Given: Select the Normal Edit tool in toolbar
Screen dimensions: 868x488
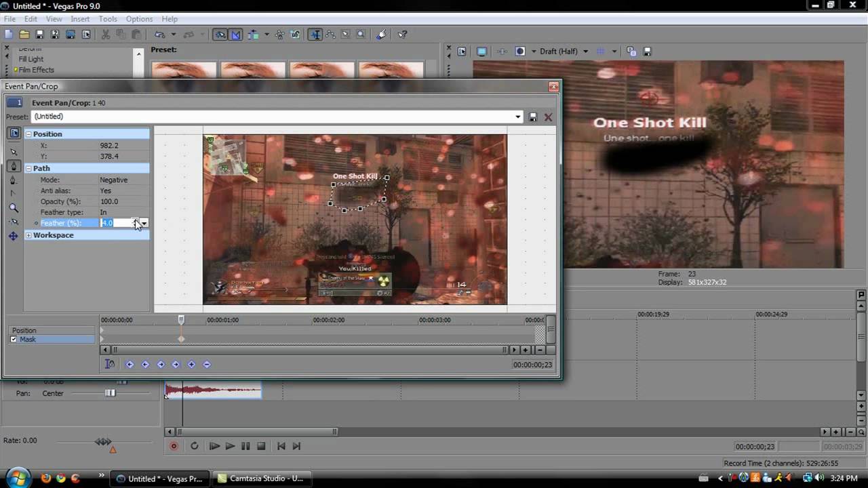Looking at the screenshot, I should [315, 35].
